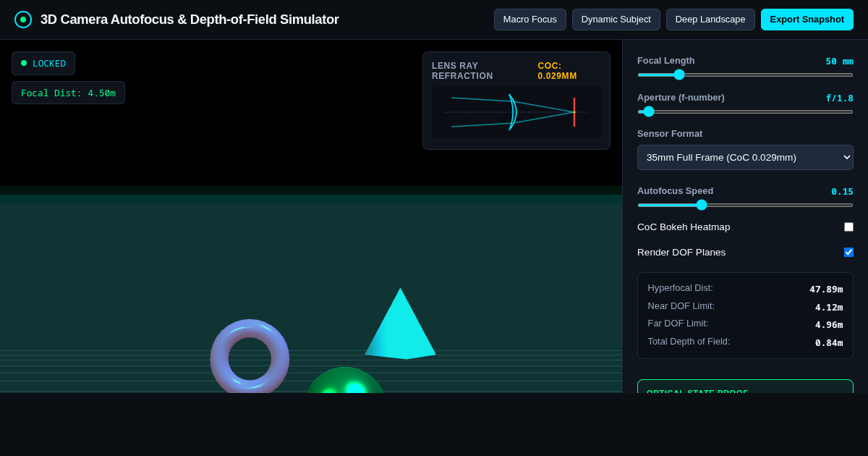Click the Total Depth of Field value 0.84m
This screenshot has width=868, height=456.
click(x=829, y=342)
